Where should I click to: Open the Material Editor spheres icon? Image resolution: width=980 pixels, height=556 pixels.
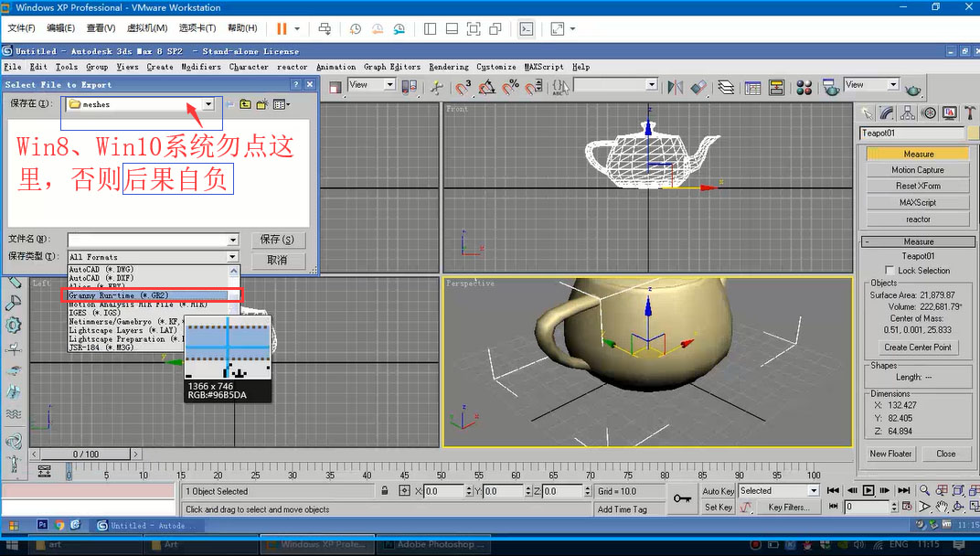(804, 88)
